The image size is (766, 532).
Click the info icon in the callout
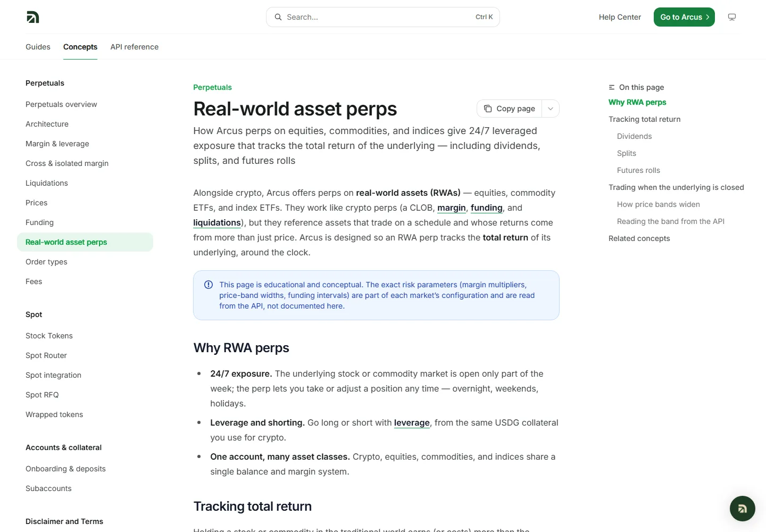coord(209,285)
